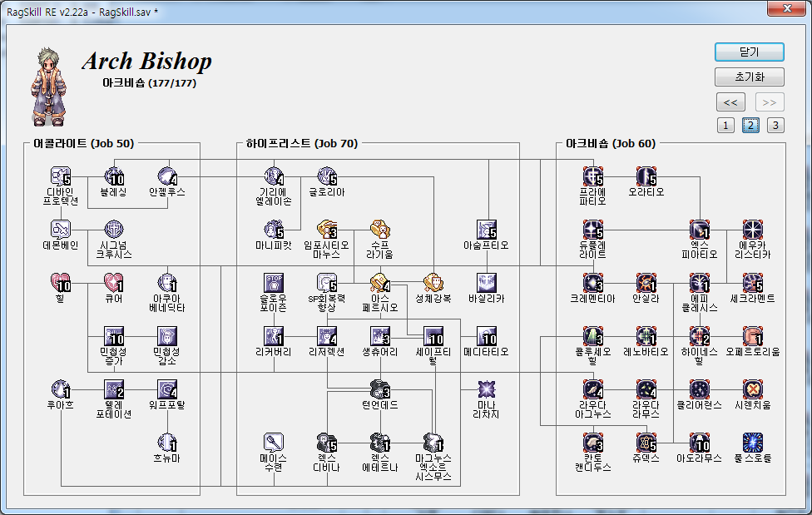
Task: Click the 바실리카 skill icon
Action: point(487,283)
